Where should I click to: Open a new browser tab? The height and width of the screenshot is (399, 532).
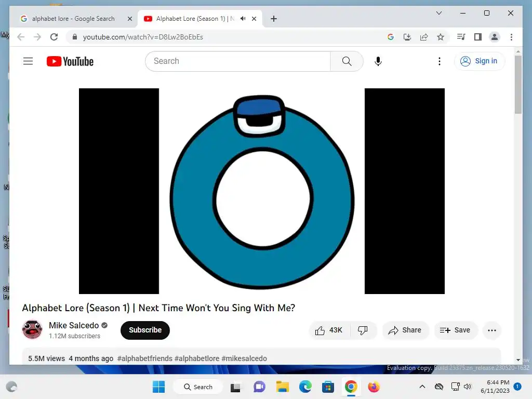click(273, 19)
